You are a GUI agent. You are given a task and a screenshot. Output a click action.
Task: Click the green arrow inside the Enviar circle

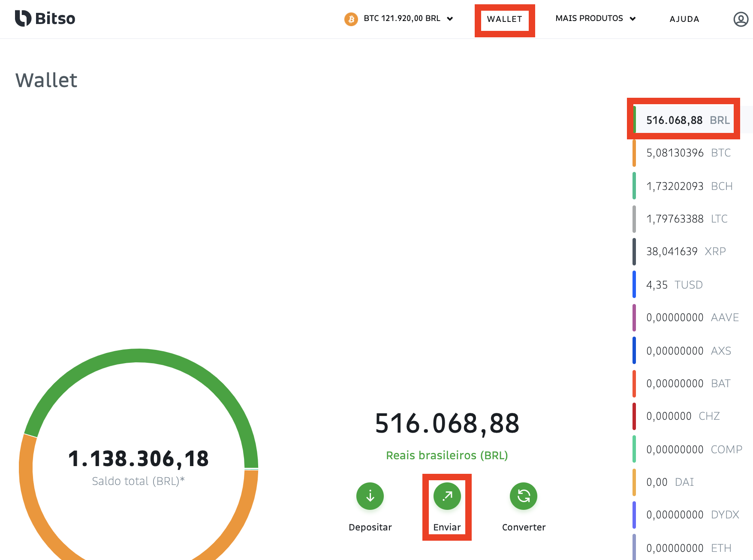tap(447, 496)
